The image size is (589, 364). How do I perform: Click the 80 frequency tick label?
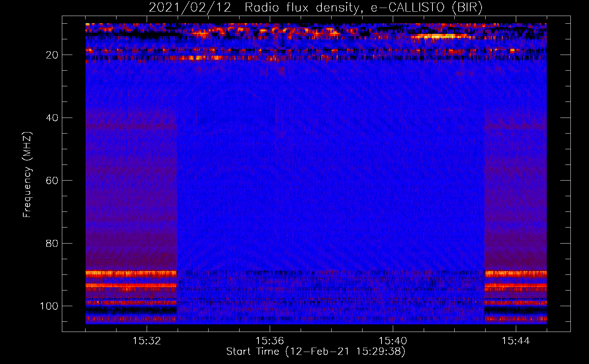point(52,243)
